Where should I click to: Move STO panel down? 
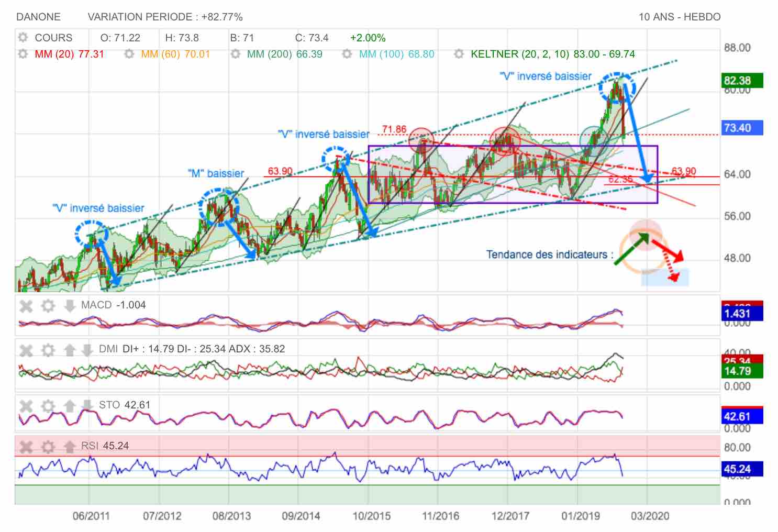87,406
